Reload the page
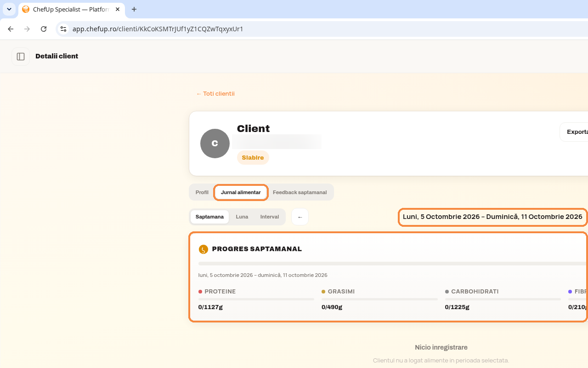The image size is (588, 368). pos(44,29)
